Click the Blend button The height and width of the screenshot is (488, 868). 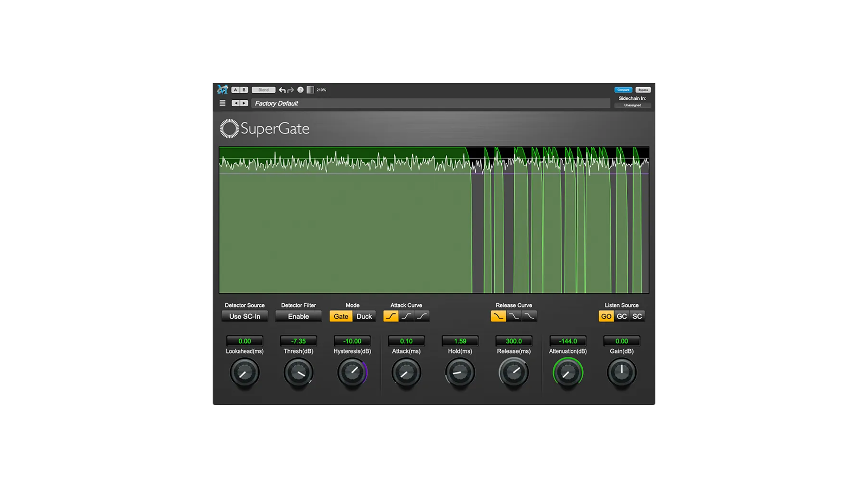coord(264,90)
